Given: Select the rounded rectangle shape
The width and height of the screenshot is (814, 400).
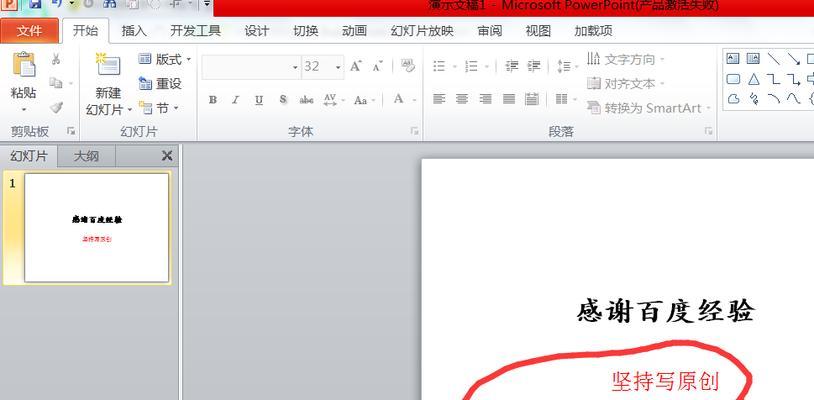Looking at the screenshot, I should (733, 79).
